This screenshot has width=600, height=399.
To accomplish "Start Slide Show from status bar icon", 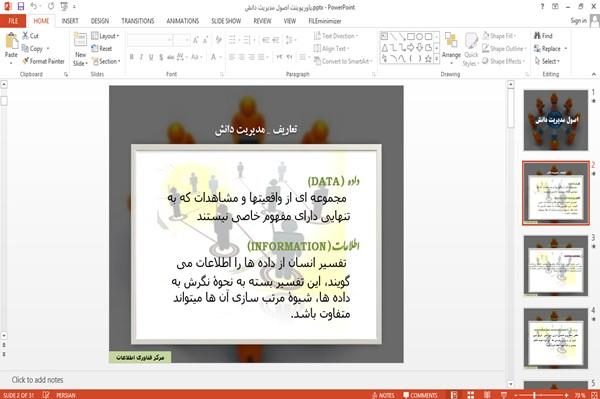I will click(504, 395).
